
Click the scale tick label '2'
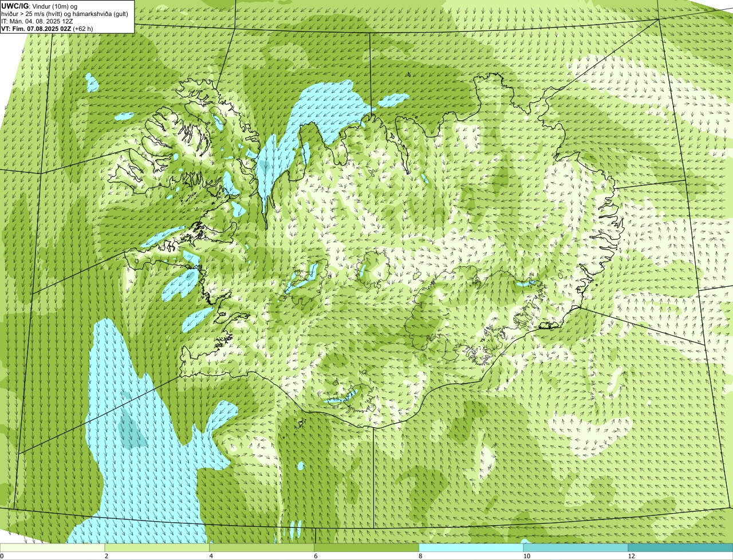point(106,556)
